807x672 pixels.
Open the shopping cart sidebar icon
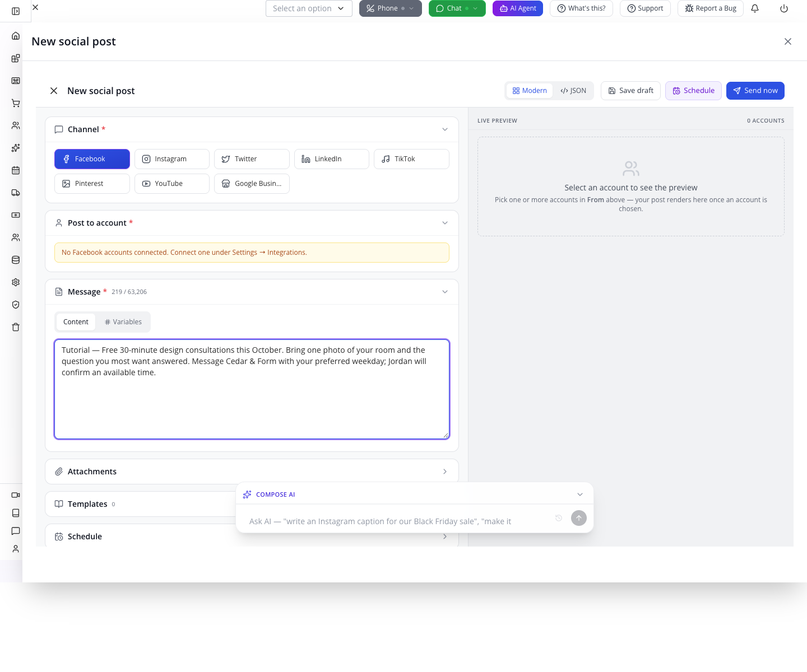tap(16, 103)
